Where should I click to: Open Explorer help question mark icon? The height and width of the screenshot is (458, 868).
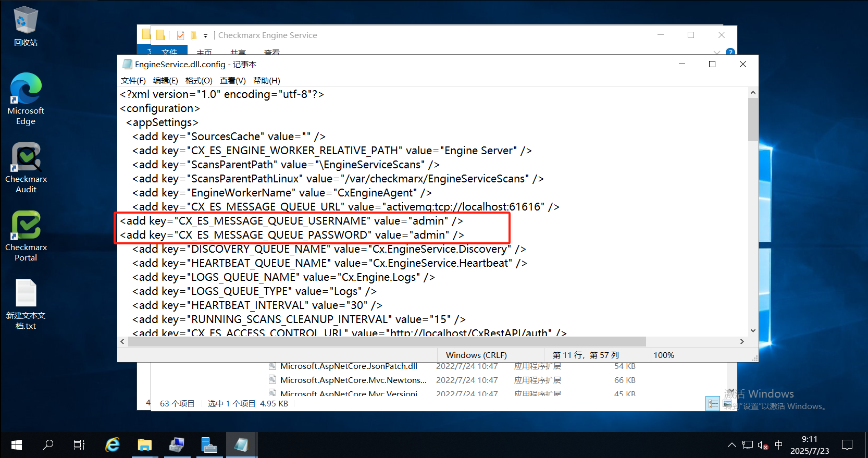[730, 52]
